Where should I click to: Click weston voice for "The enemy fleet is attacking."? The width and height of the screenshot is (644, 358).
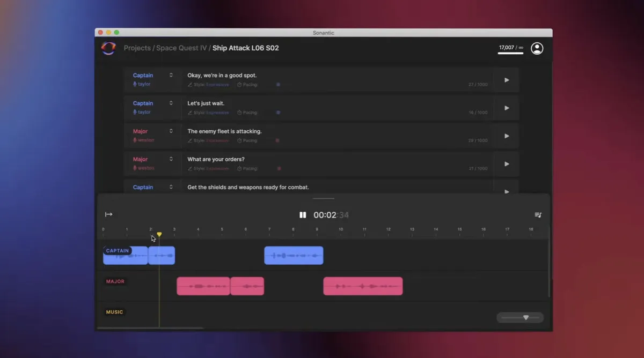(x=143, y=140)
